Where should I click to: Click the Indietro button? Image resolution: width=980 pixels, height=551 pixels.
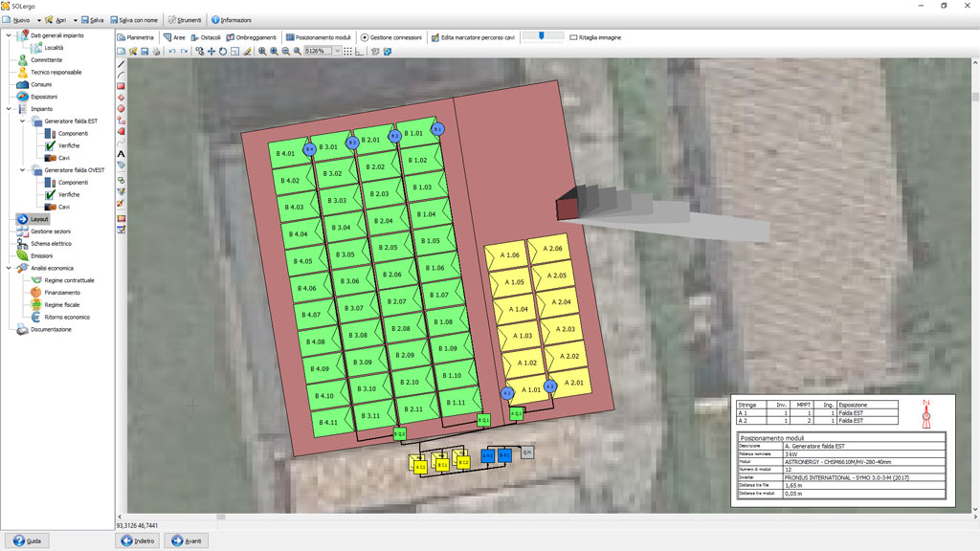[138, 540]
